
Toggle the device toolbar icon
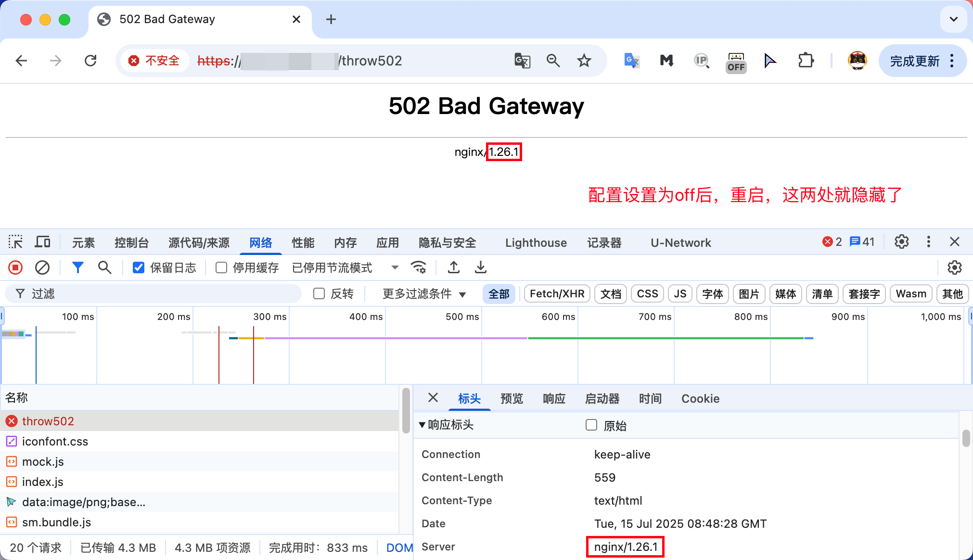pos(42,242)
